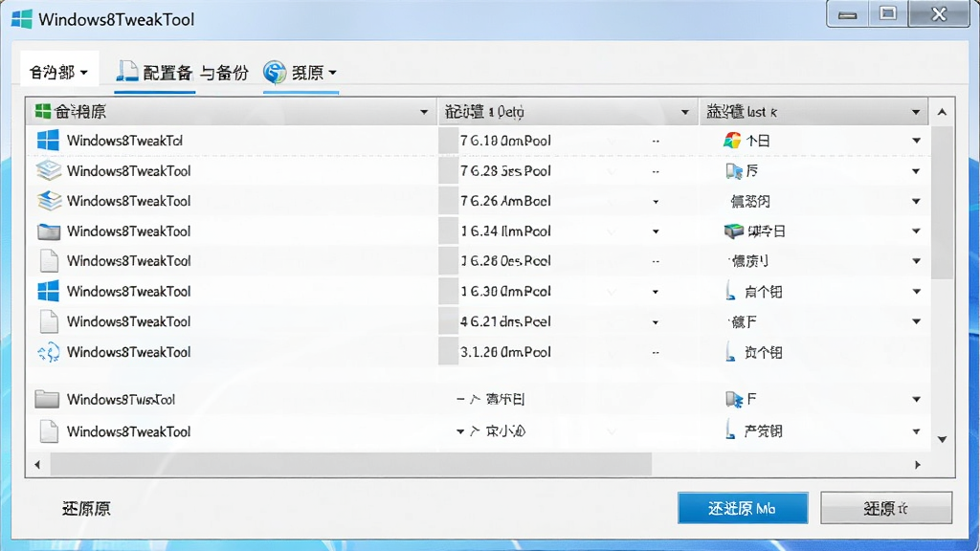Click the blue brush icon in the 1 6.30 row
The image size is (980, 551).
point(730,291)
